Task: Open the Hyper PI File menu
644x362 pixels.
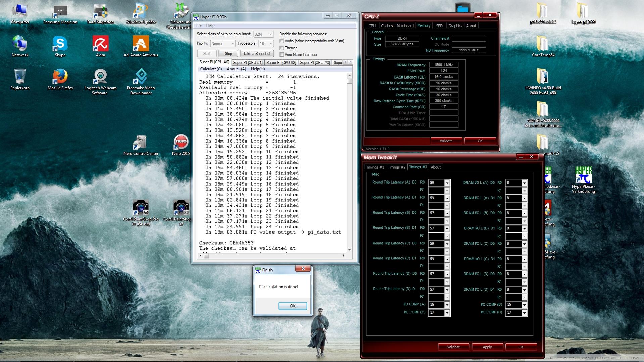Action: [x=199, y=25]
